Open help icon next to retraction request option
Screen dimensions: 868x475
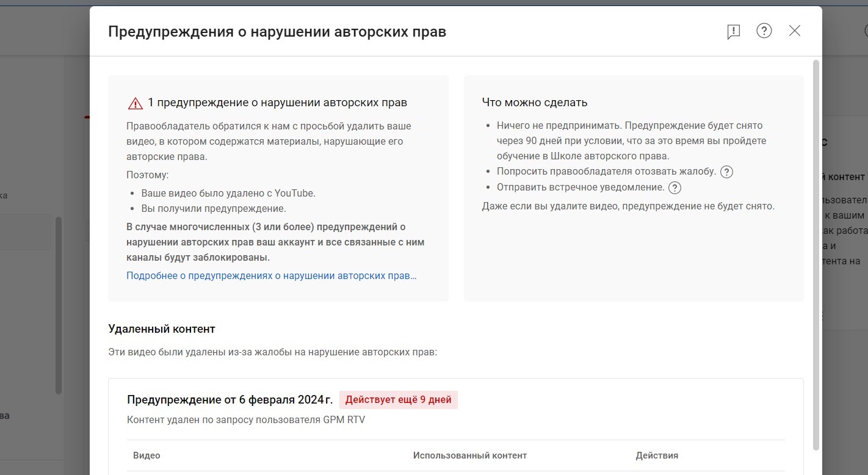point(726,172)
